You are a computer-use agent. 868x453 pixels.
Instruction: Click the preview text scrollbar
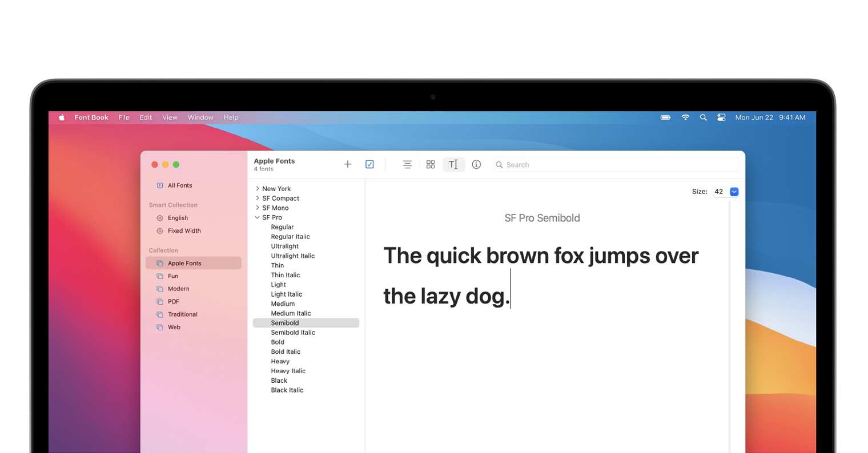(729, 326)
